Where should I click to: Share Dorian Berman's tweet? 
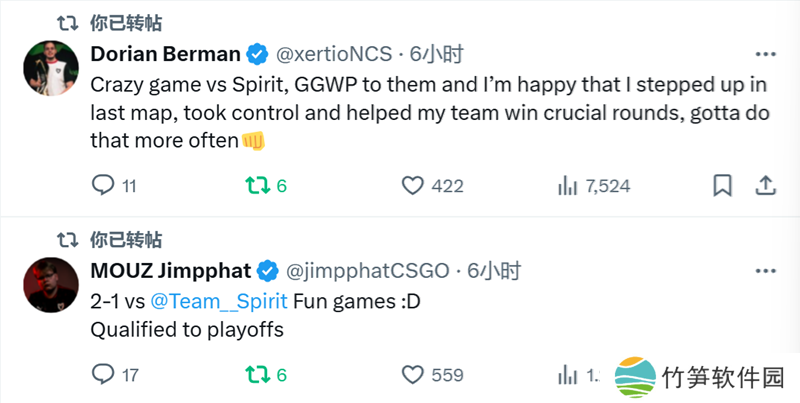click(x=765, y=185)
